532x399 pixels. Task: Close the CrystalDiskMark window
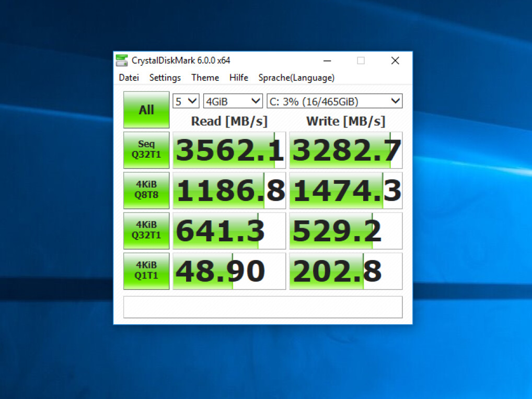[x=395, y=61]
